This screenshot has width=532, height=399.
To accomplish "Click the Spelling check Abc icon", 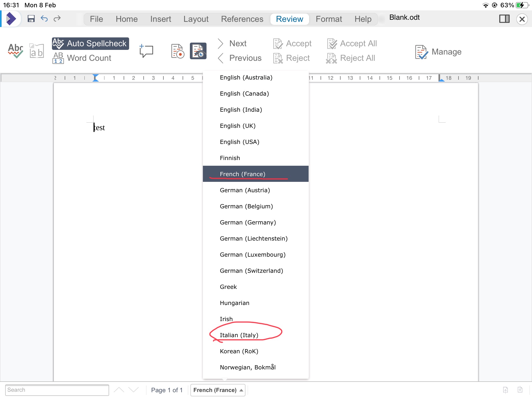I will click(15, 51).
